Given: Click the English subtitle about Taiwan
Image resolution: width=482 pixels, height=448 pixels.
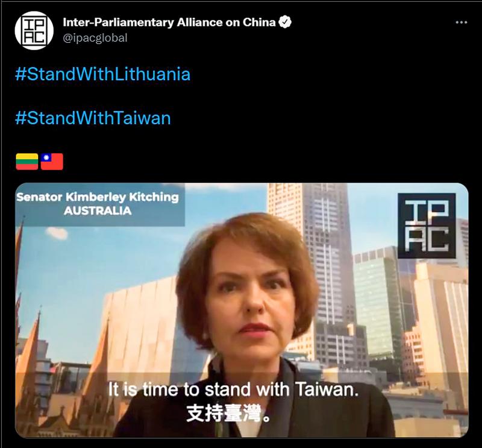Looking at the screenshot, I should (233, 390).
